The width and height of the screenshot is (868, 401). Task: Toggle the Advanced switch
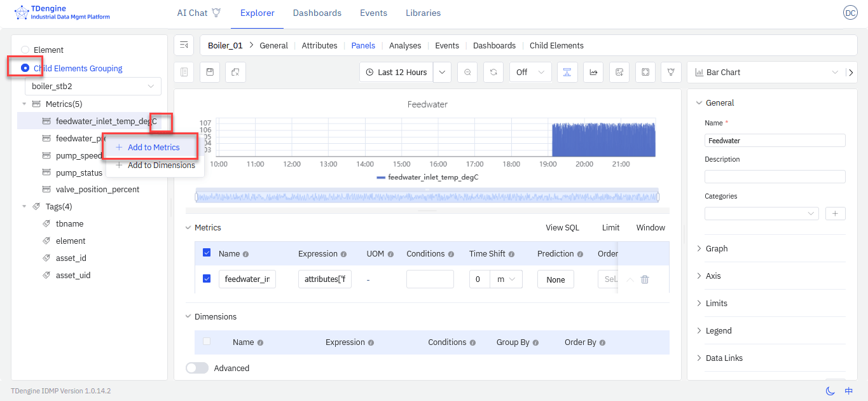[x=197, y=368]
